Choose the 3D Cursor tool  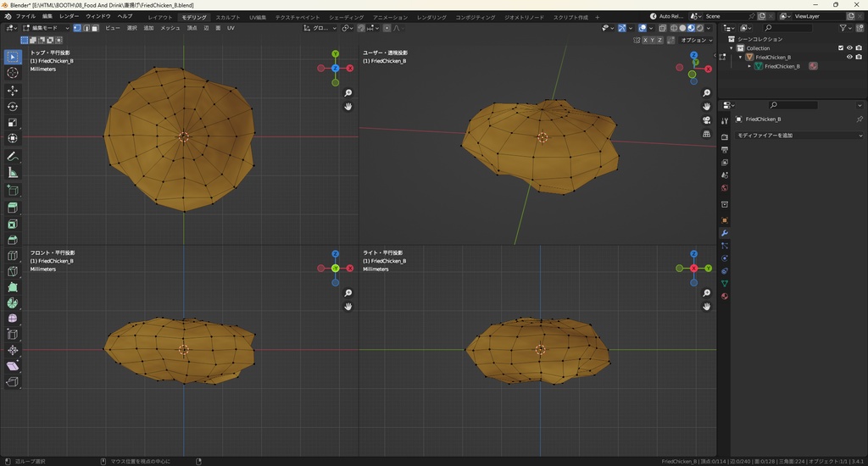pos(13,73)
